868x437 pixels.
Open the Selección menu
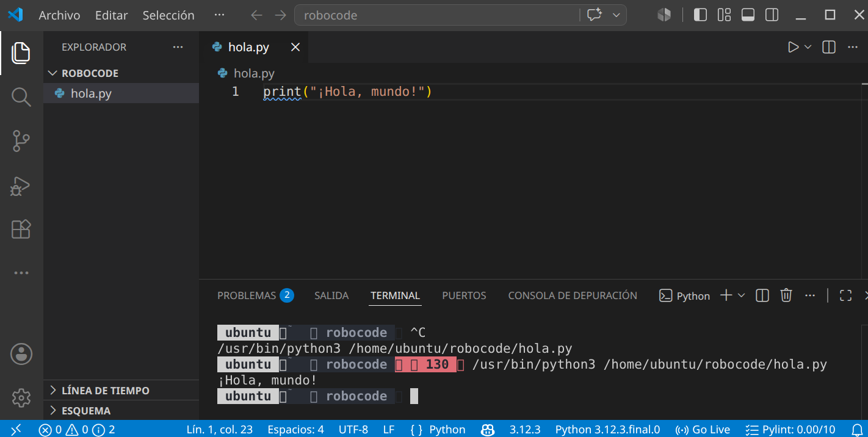pos(168,15)
